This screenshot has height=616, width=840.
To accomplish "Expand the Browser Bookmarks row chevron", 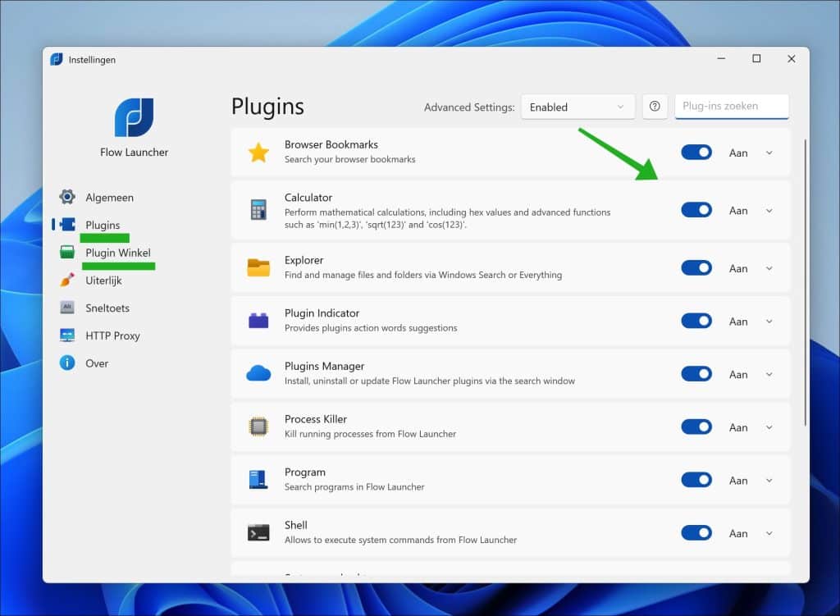I will point(769,153).
